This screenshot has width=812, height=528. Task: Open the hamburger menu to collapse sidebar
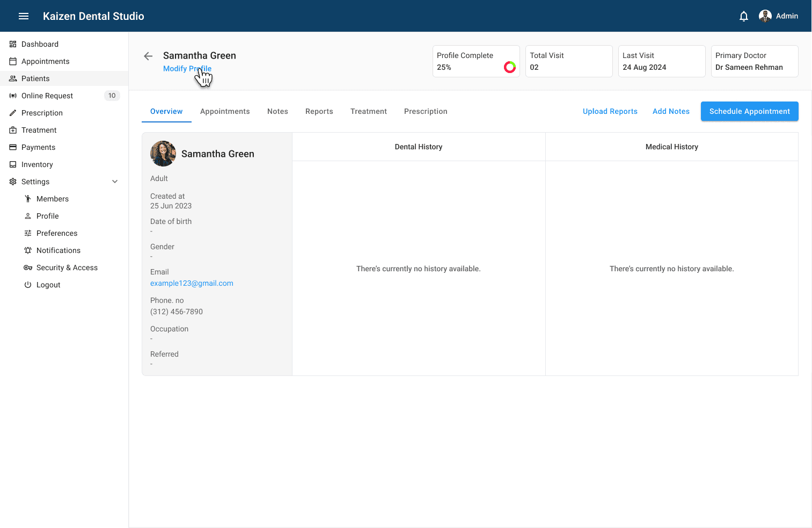23,16
